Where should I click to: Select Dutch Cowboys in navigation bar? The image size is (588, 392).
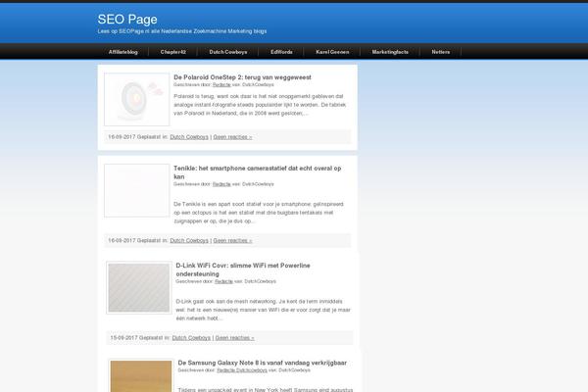[x=228, y=52]
